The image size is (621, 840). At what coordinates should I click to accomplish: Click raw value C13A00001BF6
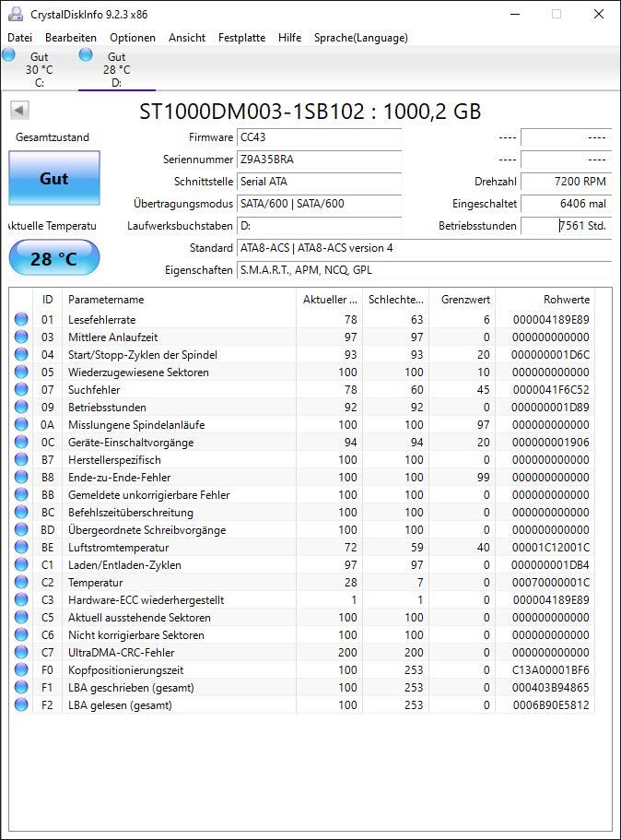point(551,669)
